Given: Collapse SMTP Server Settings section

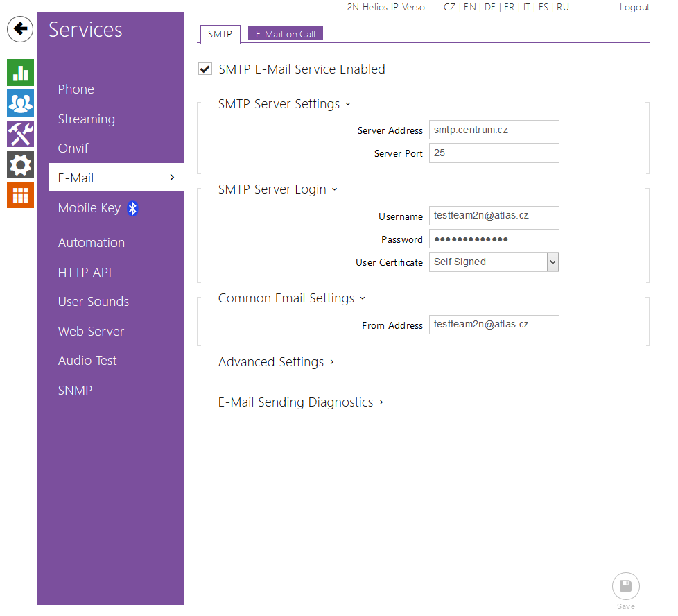Looking at the screenshot, I should 284,104.
